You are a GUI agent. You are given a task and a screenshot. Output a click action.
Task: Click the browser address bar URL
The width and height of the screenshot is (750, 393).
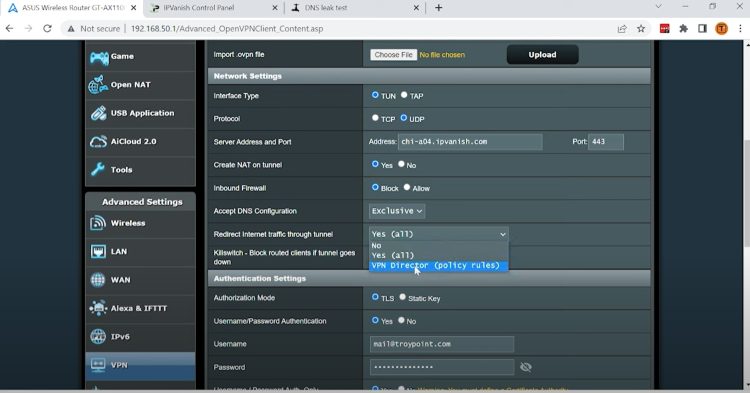(x=227, y=29)
